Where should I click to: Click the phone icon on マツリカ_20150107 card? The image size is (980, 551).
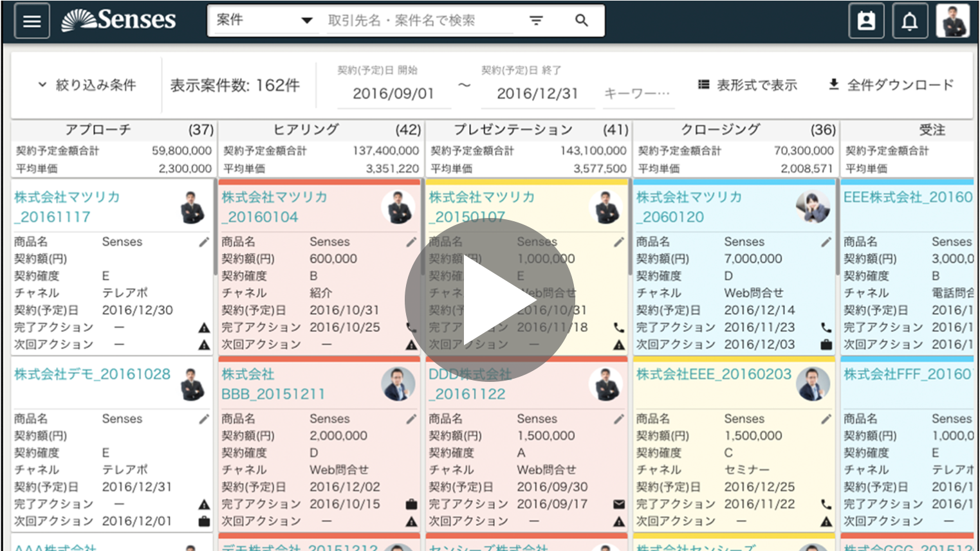pyautogui.click(x=618, y=328)
